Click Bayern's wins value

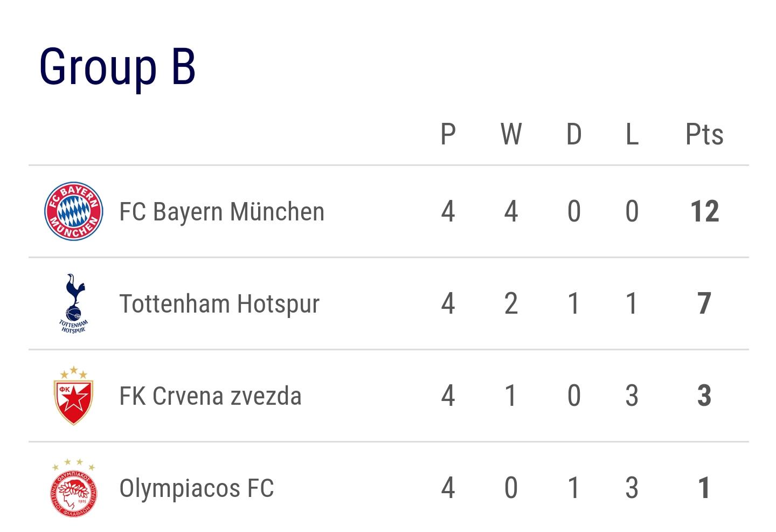coord(511,211)
